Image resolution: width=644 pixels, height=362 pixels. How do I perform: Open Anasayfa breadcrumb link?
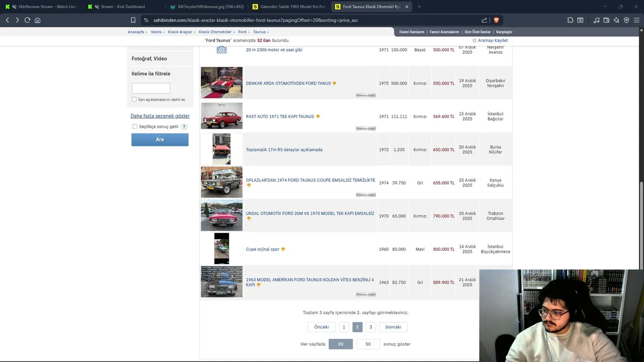[136, 32]
